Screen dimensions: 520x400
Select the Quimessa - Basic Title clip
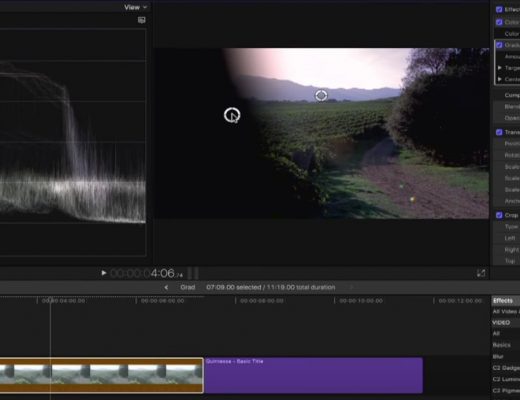click(x=314, y=375)
